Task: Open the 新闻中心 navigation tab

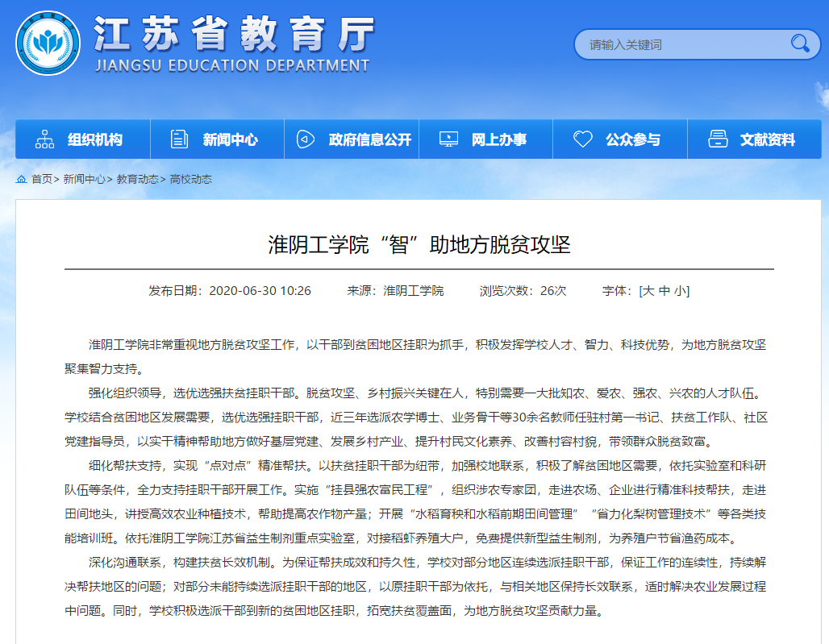Action: coord(230,139)
